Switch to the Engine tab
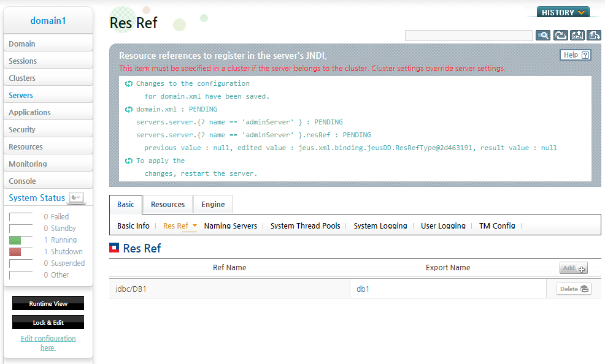 pos(213,205)
